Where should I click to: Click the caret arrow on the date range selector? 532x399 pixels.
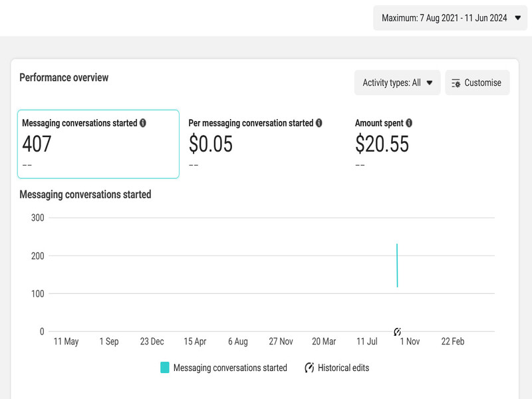(x=518, y=18)
